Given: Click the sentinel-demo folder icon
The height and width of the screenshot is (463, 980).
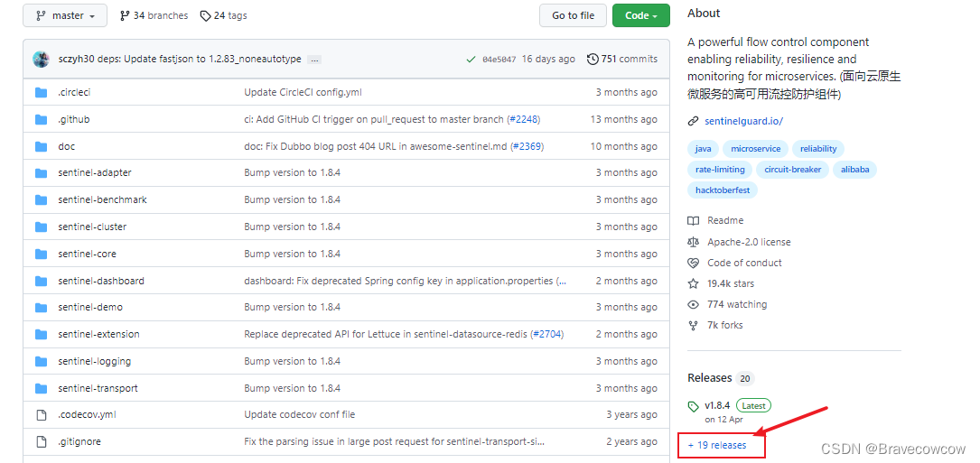Looking at the screenshot, I should click(42, 308).
